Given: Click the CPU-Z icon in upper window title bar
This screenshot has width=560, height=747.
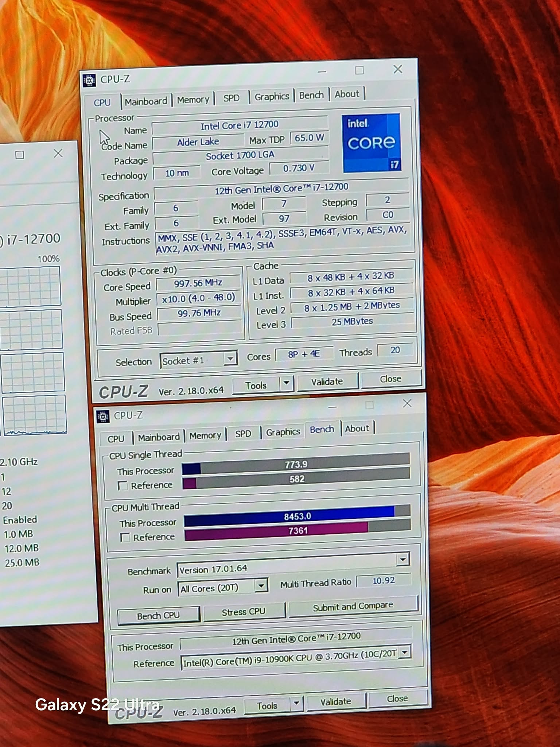Looking at the screenshot, I should [x=89, y=80].
